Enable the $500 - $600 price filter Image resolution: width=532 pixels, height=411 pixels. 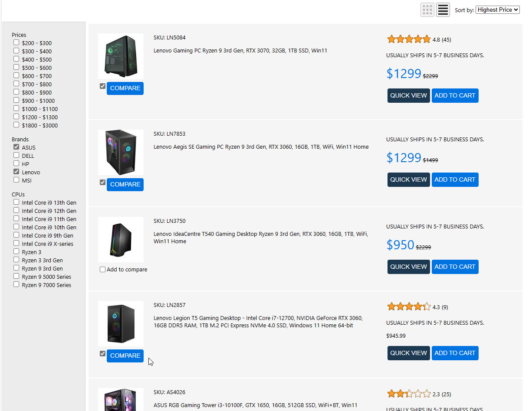16,67
